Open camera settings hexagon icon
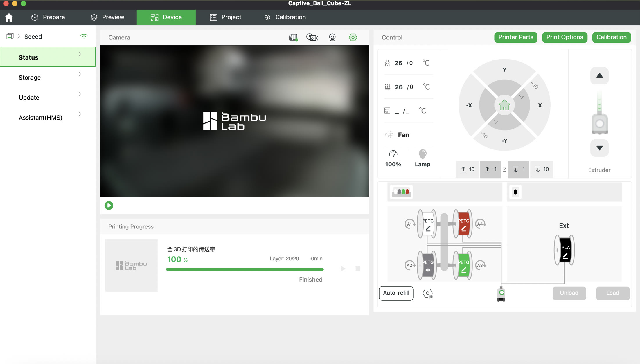The image size is (640, 364). [x=353, y=37]
